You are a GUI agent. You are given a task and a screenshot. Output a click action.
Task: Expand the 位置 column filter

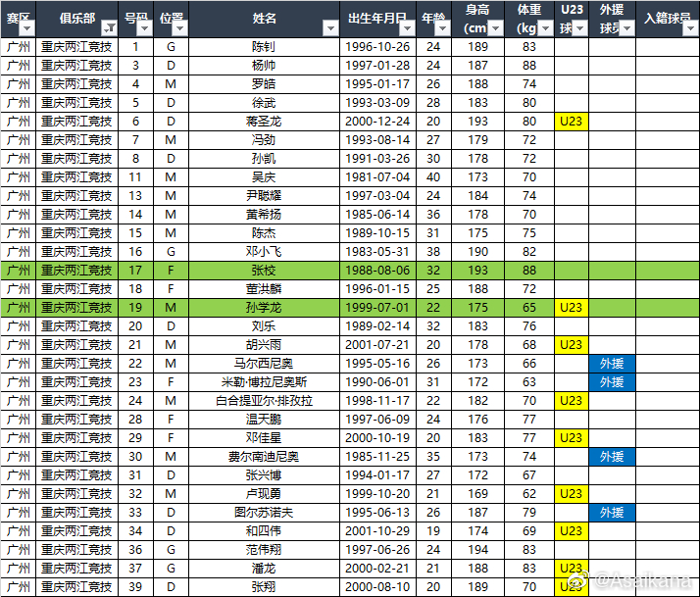coord(178,28)
